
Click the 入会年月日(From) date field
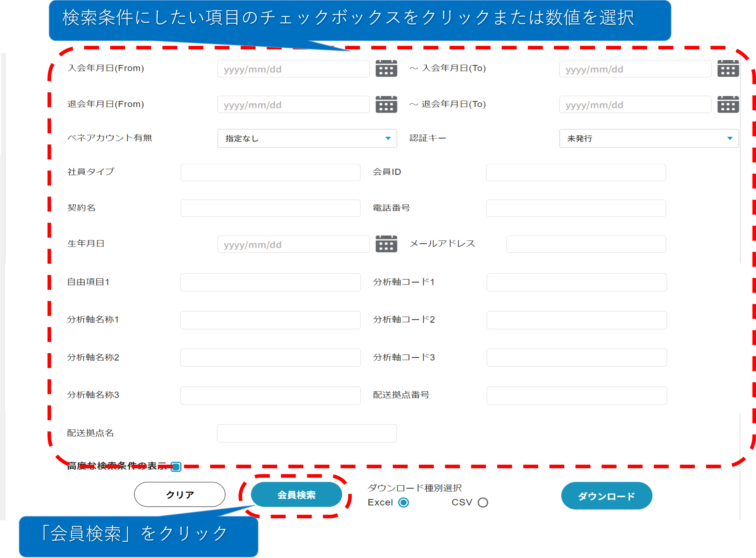[293, 69]
